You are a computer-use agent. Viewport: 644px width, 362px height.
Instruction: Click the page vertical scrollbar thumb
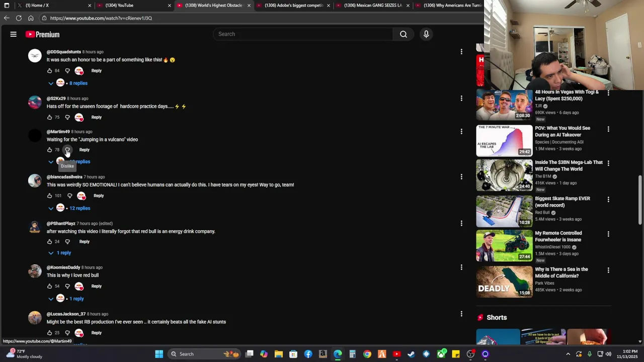click(640, 200)
